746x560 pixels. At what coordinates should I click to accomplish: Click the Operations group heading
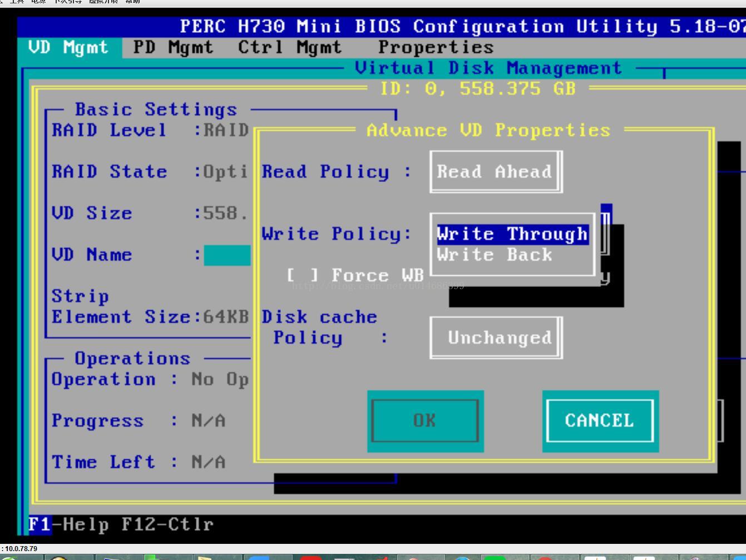132,359
